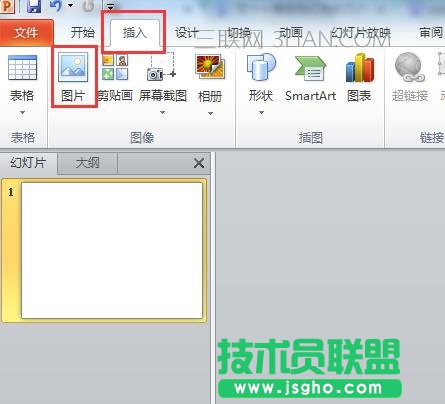
Task: Click the 图表 (Chart) bar-graph icon
Action: 360,68
